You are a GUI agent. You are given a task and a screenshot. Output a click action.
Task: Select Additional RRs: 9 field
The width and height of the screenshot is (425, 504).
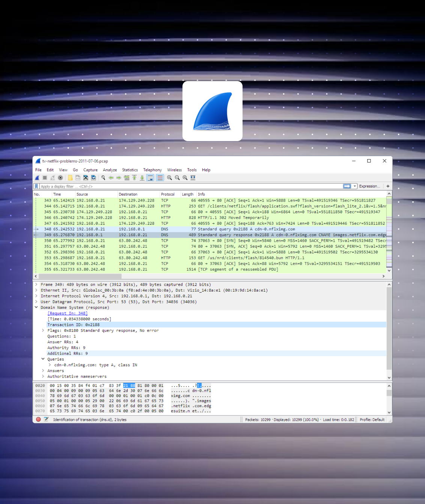[216, 354]
